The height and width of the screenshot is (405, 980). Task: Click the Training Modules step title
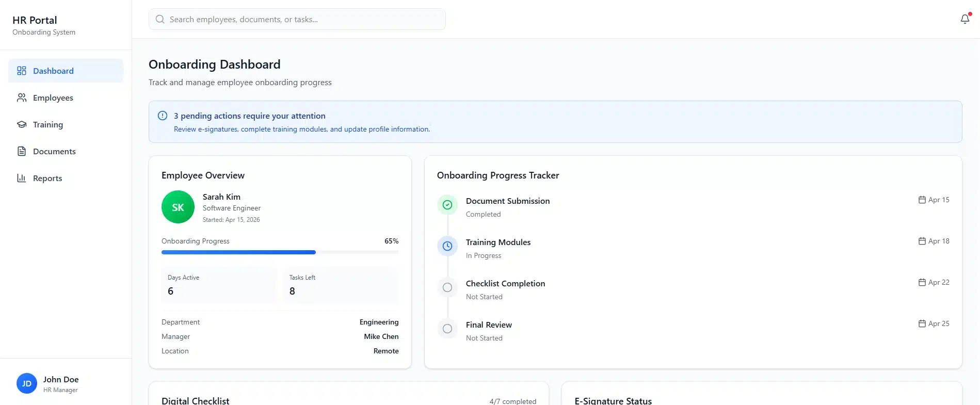[498, 242]
